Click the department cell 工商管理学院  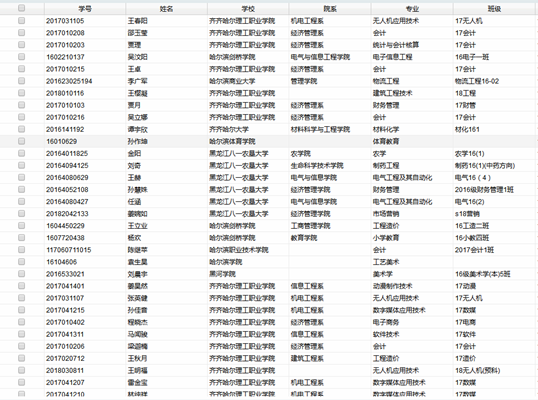coord(311,226)
